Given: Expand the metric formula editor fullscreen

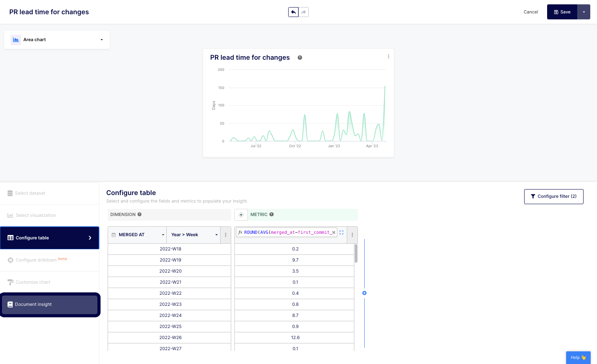Looking at the screenshot, I should (x=341, y=233).
